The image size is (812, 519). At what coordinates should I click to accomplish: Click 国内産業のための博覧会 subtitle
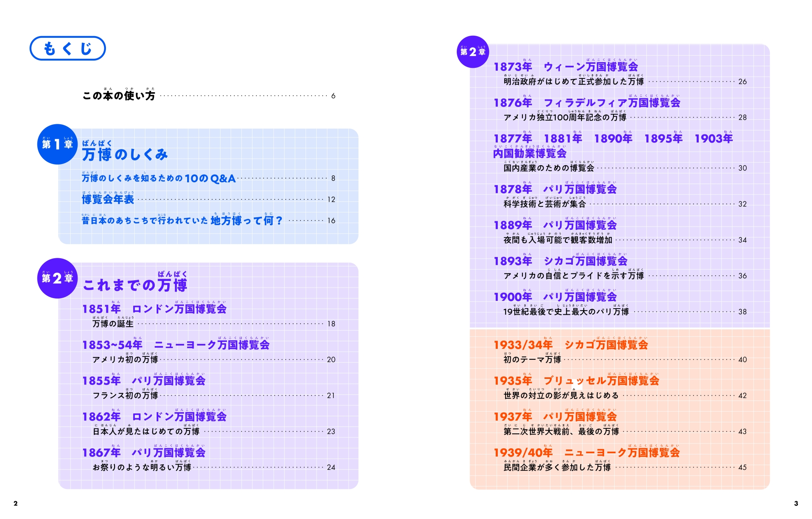tap(549, 168)
